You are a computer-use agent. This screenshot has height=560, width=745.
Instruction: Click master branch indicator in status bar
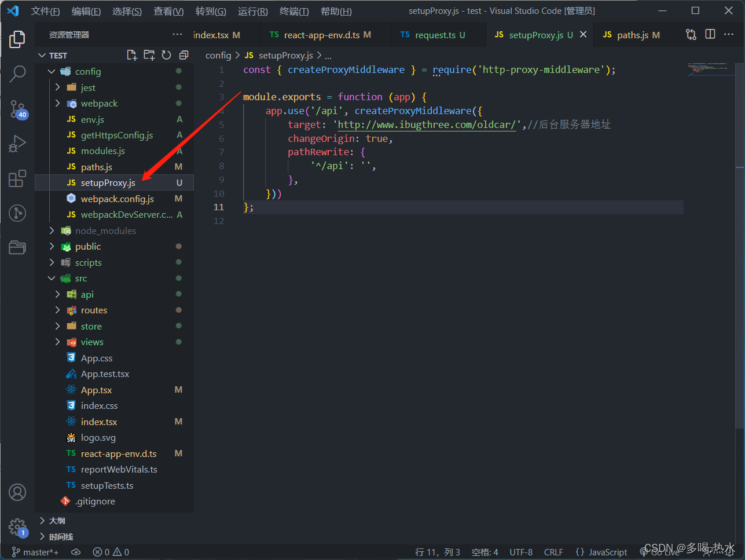click(35, 552)
